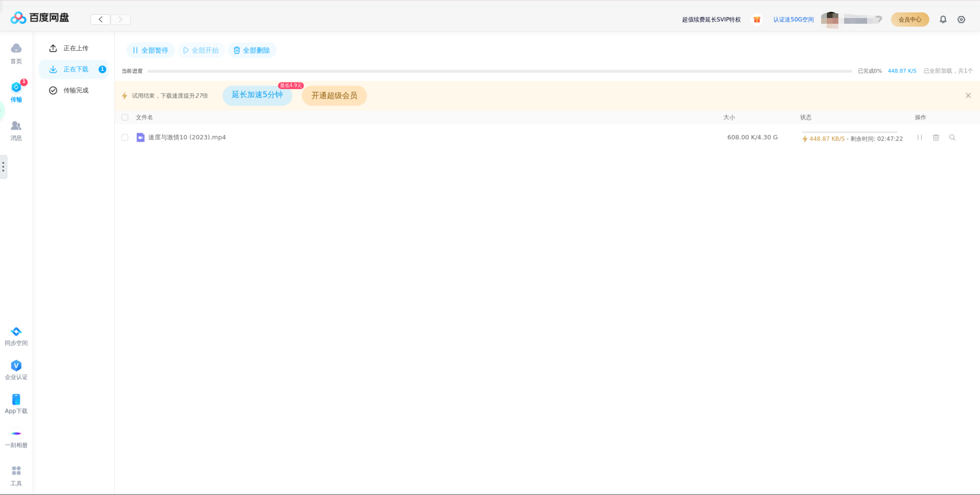
Task: Click 开通超级会员 button
Action: (334, 96)
